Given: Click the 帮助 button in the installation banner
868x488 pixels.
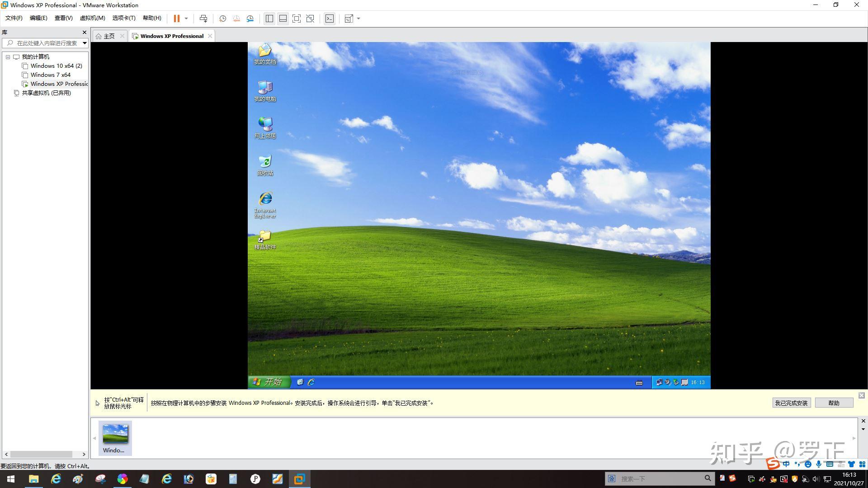Looking at the screenshot, I should click(x=834, y=403).
